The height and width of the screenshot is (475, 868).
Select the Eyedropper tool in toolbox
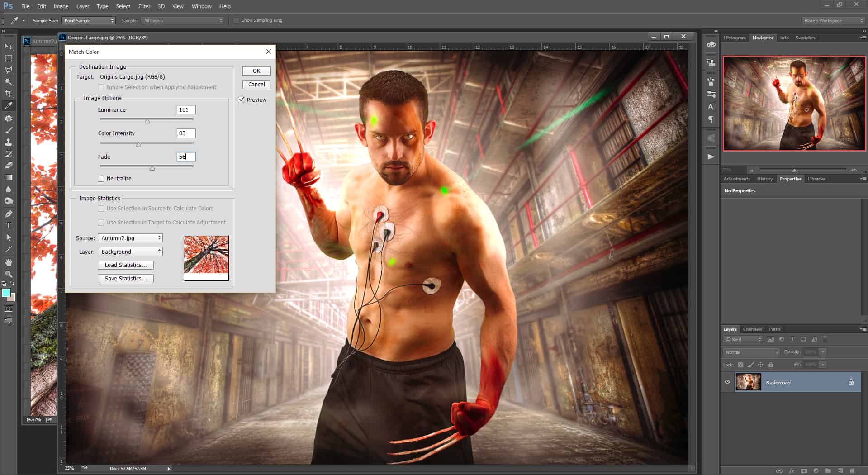pos(9,105)
